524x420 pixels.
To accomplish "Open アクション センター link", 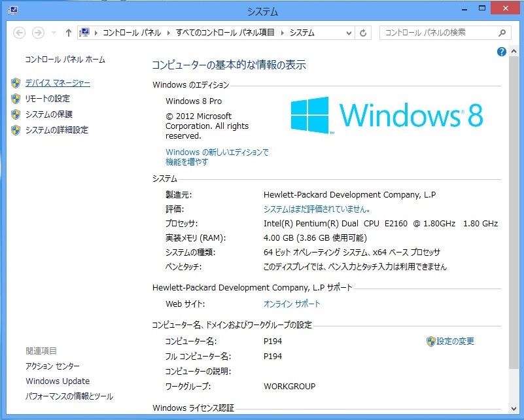I will [x=52, y=366].
